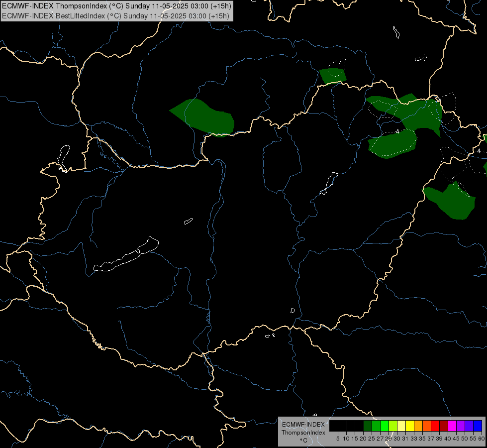Click the legend tick value '45'

[456, 439]
